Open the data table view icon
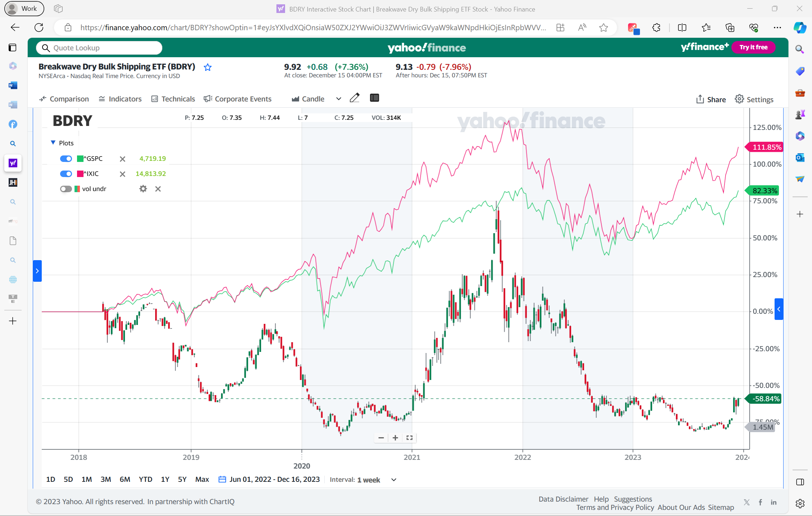The width and height of the screenshot is (812, 516). pyautogui.click(x=374, y=98)
